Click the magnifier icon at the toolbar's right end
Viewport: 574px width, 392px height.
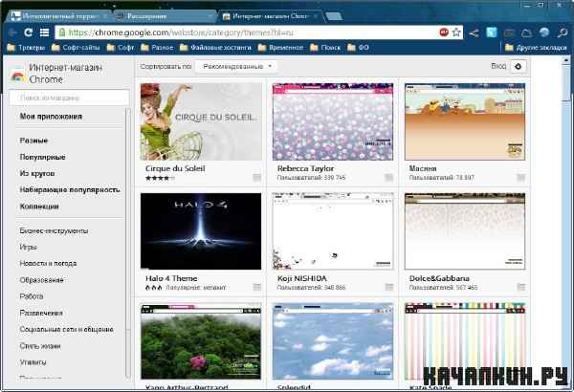(562, 33)
